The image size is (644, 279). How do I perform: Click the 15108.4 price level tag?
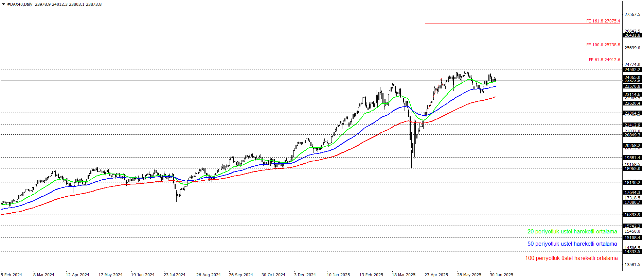[632, 238]
